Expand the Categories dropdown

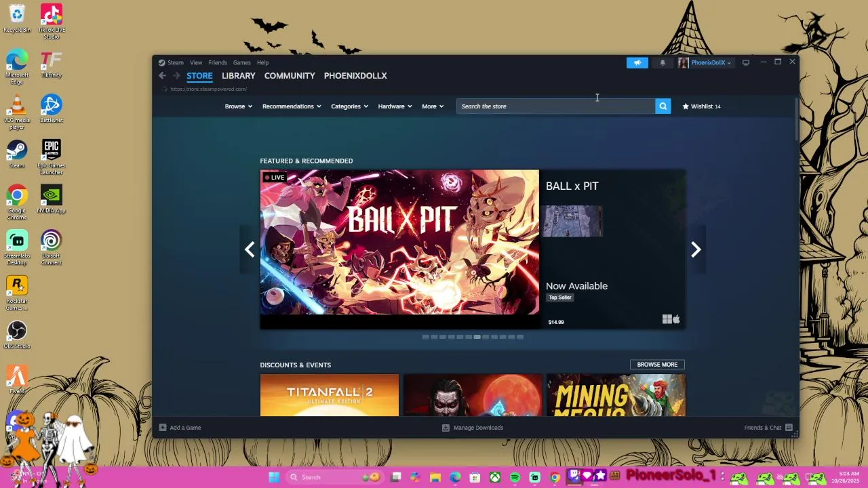pyautogui.click(x=349, y=106)
